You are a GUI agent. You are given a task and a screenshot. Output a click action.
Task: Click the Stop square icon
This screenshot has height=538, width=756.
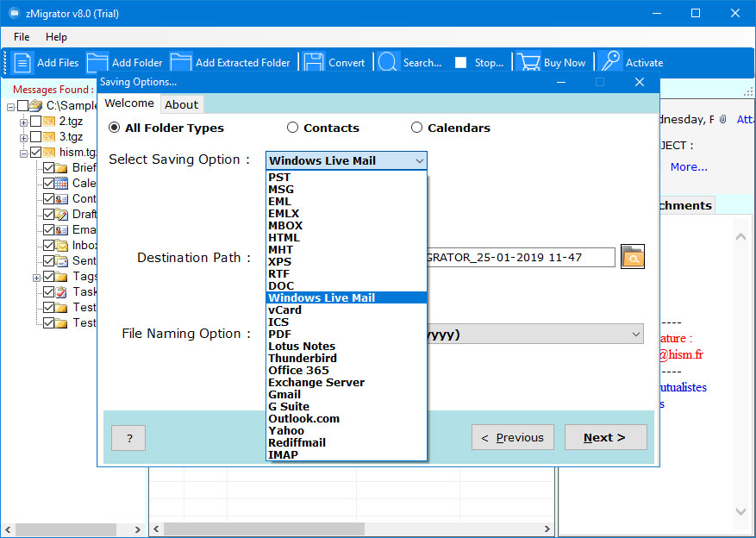point(461,63)
